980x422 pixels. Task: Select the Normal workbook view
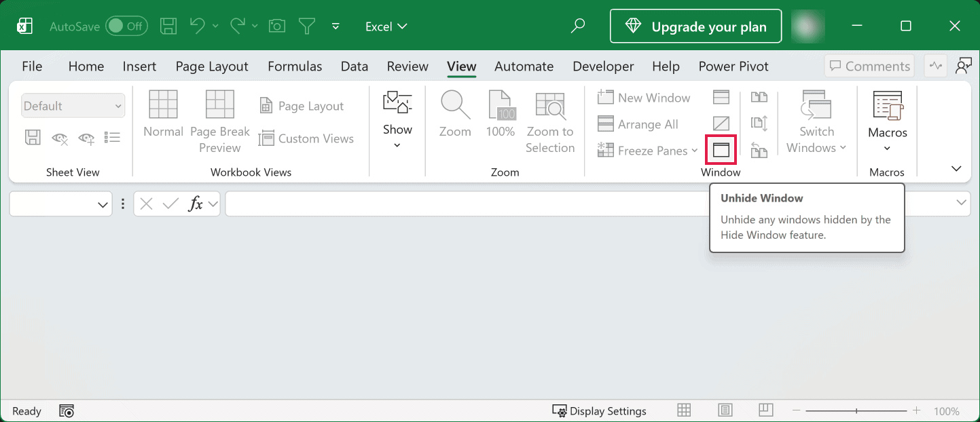pos(163,115)
